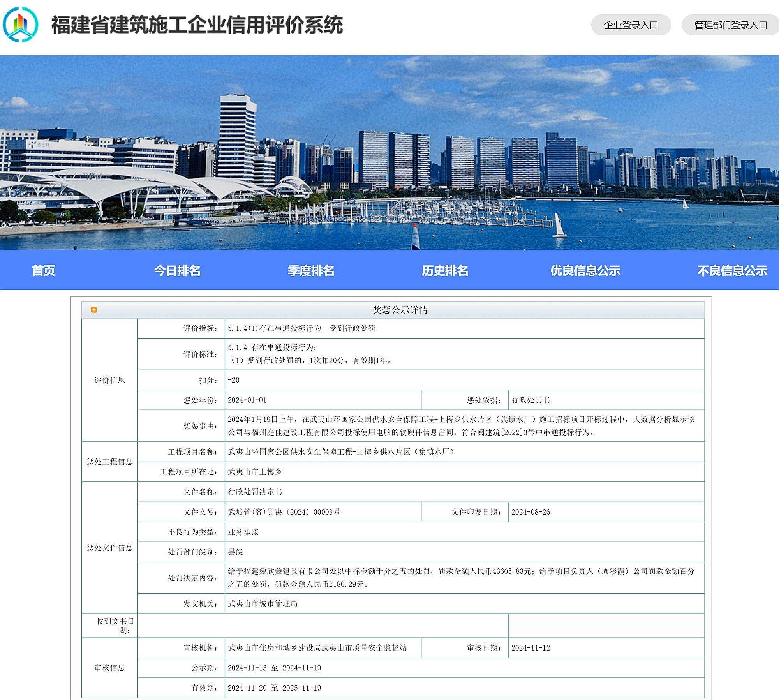The height and width of the screenshot is (700, 779).
Task: Open the 历史排名 menu item
Action: (x=445, y=270)
